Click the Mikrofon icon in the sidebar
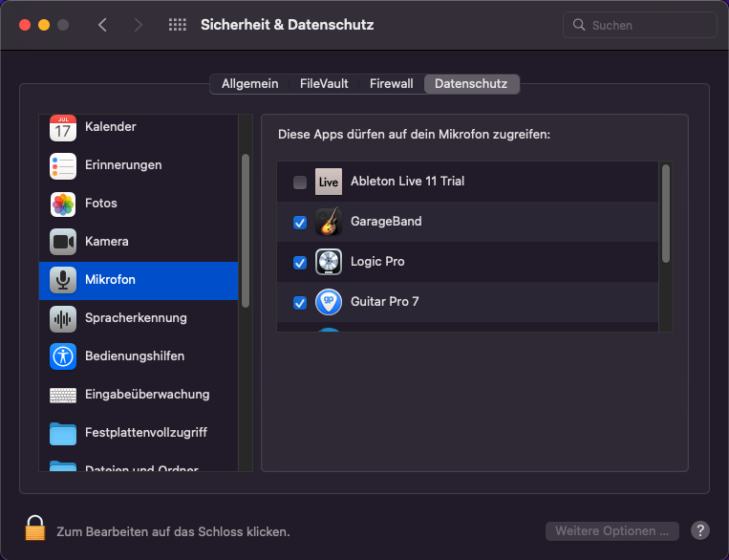 (63, 280)
